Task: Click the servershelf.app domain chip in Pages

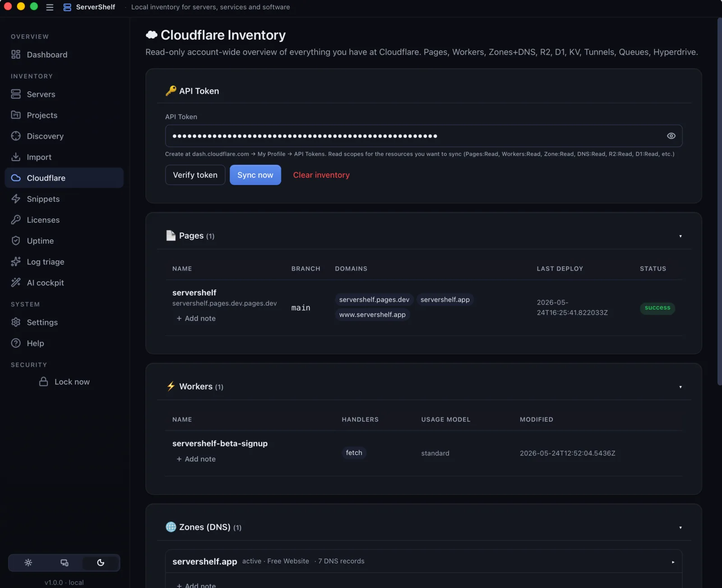Action: 445,300
